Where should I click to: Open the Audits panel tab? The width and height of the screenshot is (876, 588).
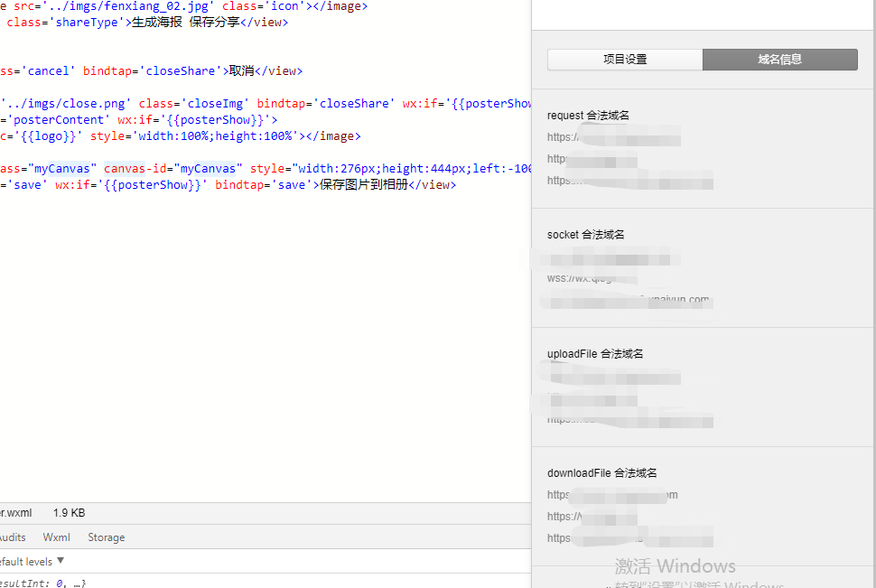tap(13, 537)
